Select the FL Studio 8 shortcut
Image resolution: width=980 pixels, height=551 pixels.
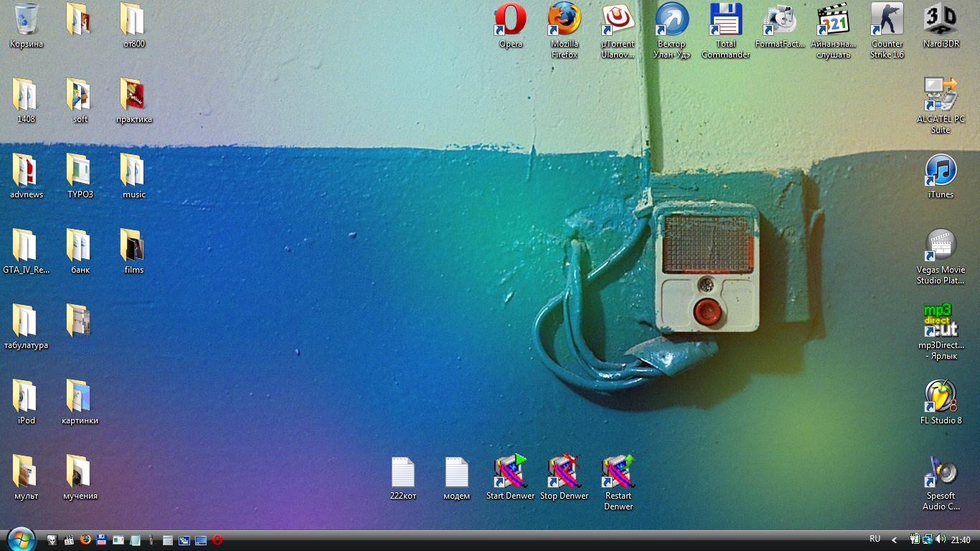(941, 397)
